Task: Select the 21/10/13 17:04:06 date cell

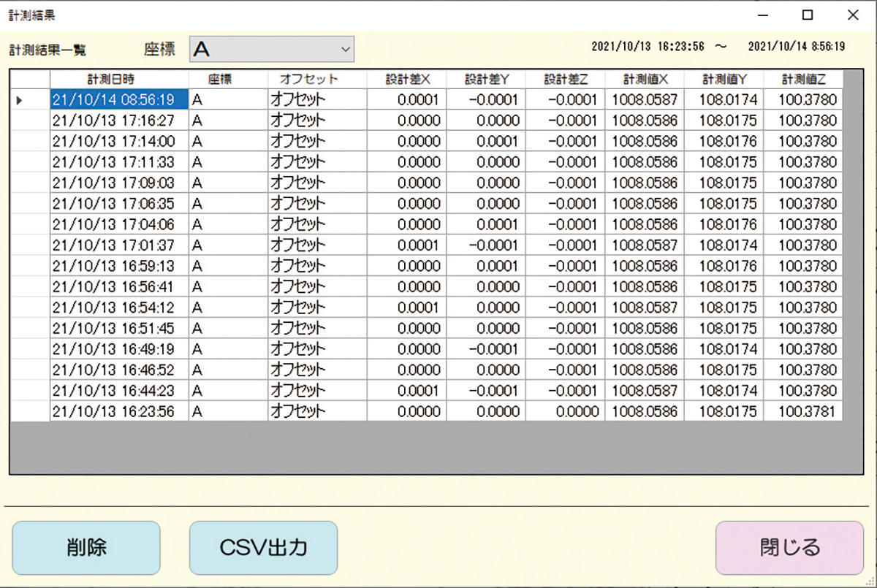Action: pos(119,224)
